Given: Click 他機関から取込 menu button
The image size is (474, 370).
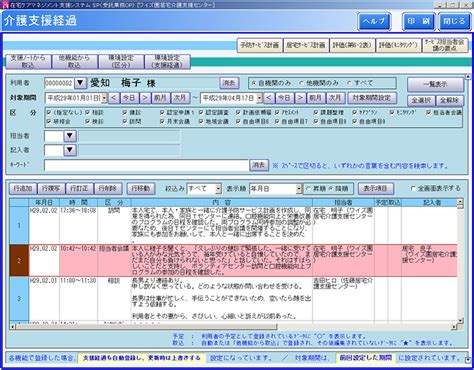Looking at the screenshot, I should [x=74, y=62].
